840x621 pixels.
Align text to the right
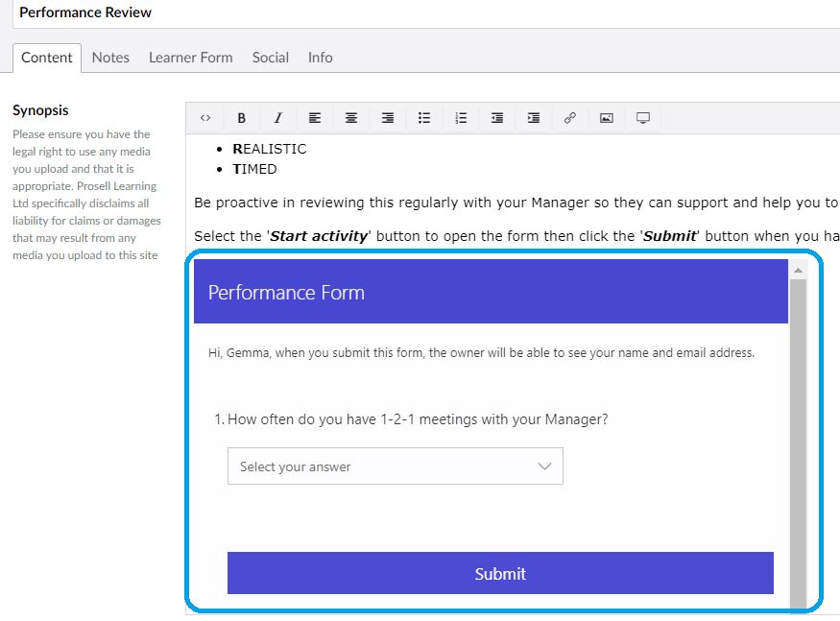[x=388, y=117]
